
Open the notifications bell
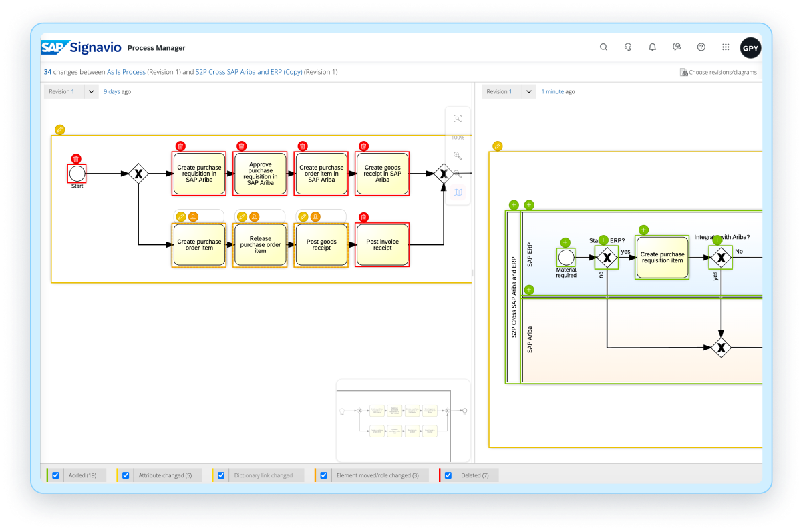[652, 47]
